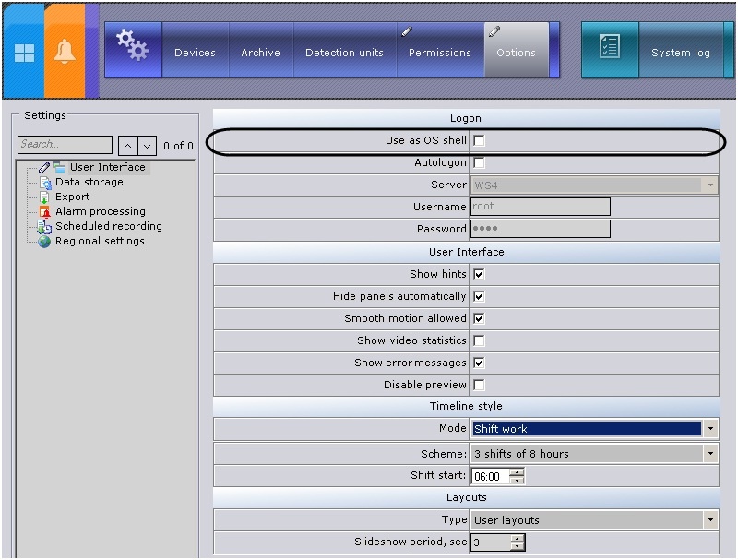Open the Scheme dropdown list

pyautogui.click(x=710, y=454)
